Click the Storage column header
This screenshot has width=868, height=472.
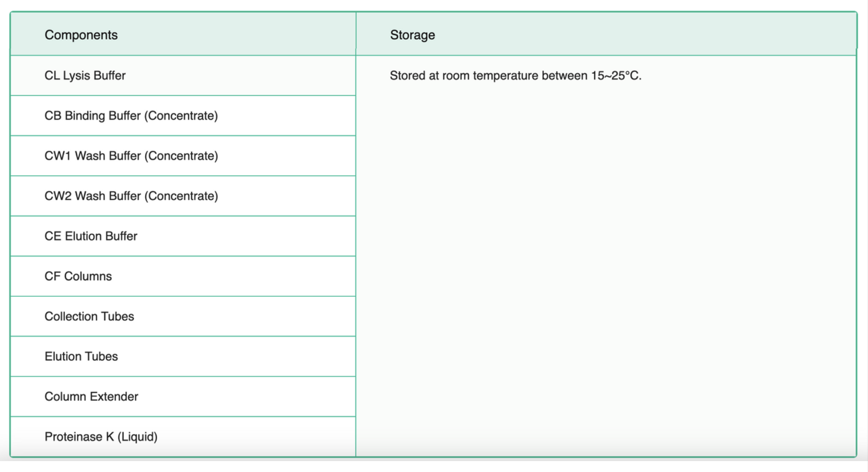pyautogui.click(x=412, y=35)
